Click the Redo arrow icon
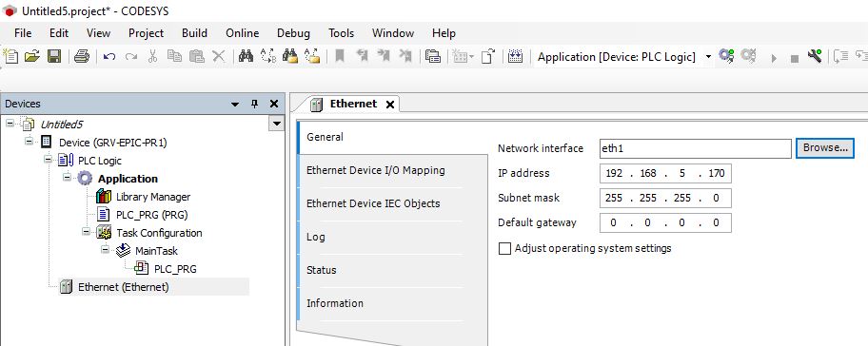 tap(131, 56)
